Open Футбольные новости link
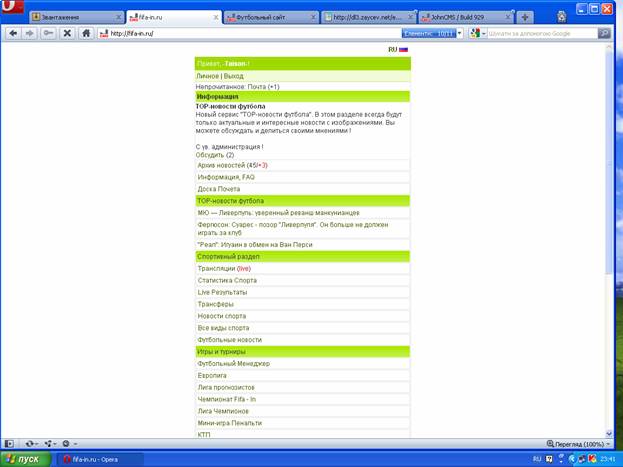The image size is (623, 467). 230,340
